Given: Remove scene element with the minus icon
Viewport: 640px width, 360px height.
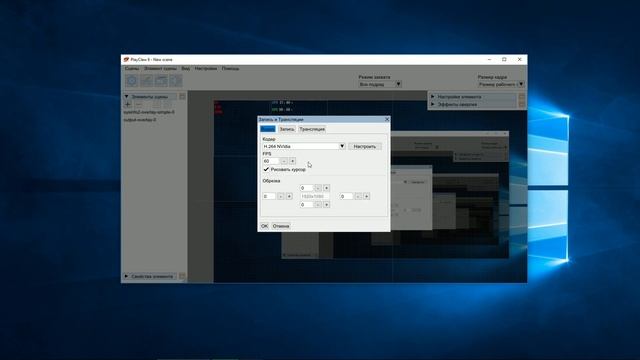Looking at the screenshot, I should coord(139,104).
